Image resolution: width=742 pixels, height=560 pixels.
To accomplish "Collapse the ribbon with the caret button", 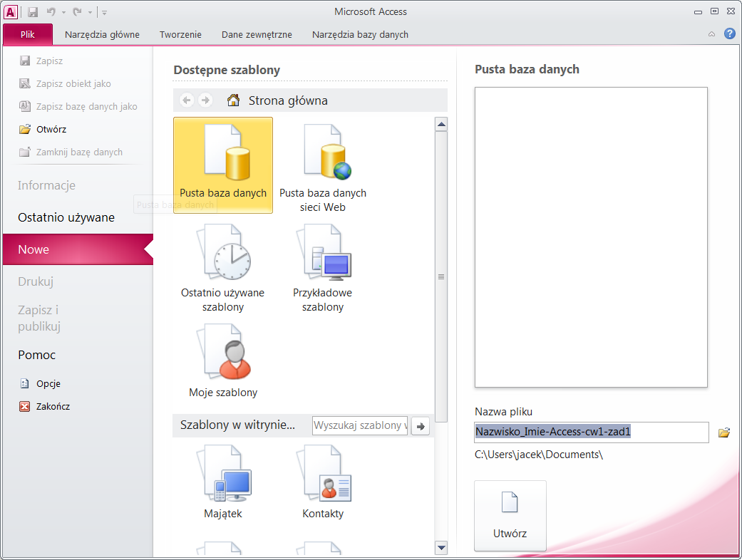I will (711, 34).
